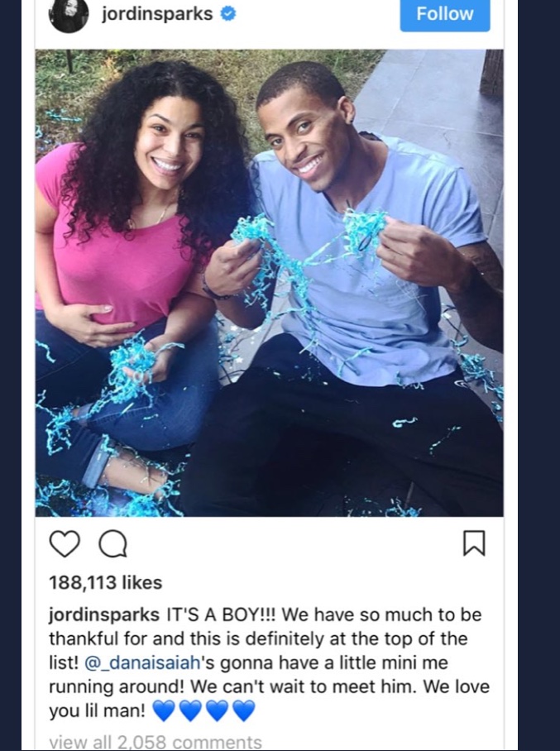Open the jordinsparks profile avatar
The height and width of the screenshot is (751, 560).
[x=69, y=14]
